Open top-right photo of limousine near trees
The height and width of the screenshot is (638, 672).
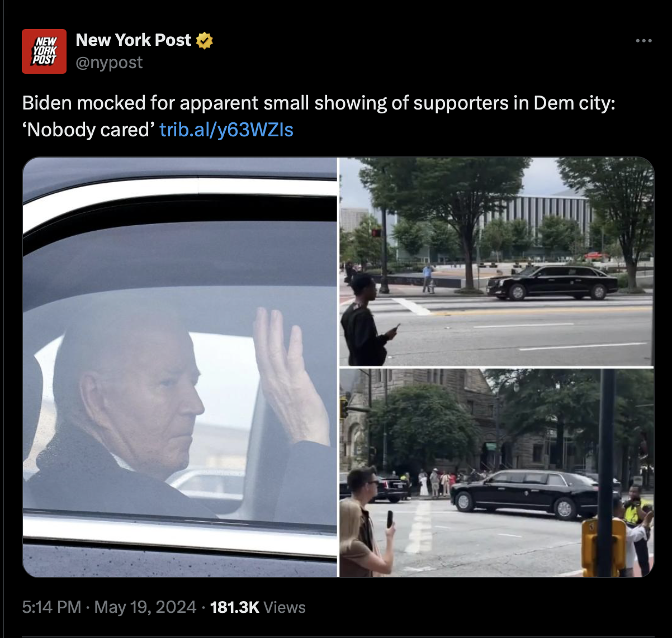coord(496,261)
